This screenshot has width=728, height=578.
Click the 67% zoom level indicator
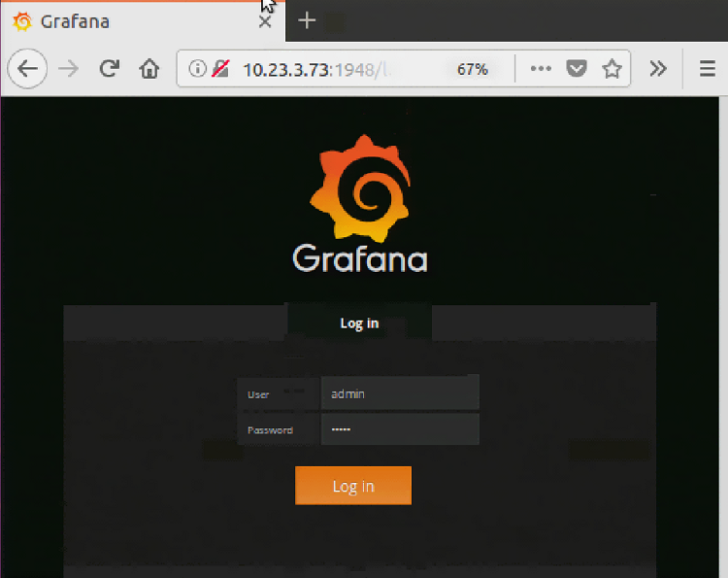click(x=472, y=69)
